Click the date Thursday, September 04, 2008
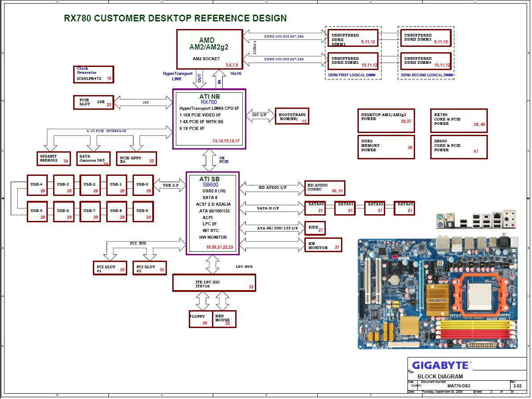The width and height of the screenshot is (532, 399). tap(442, 391)
